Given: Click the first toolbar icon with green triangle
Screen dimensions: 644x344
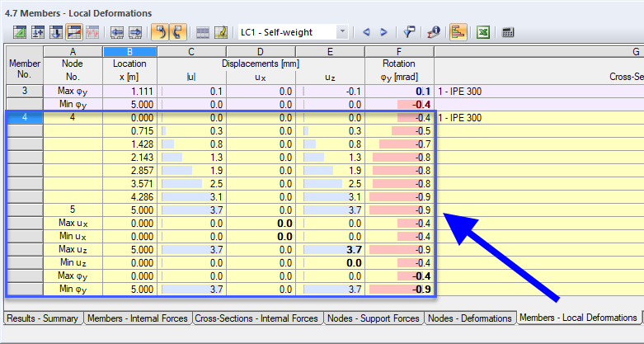Looking at the screenshot, I should tap(20, 32).
